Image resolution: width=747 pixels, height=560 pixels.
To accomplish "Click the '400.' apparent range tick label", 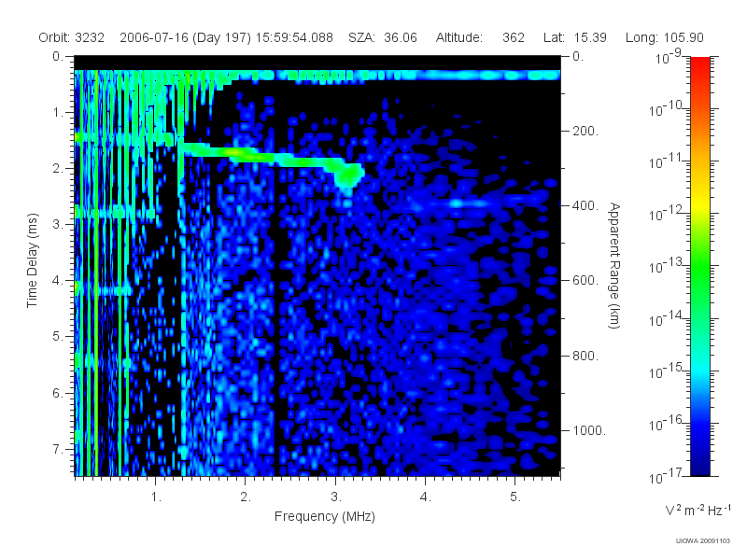I will coord(585,205).
